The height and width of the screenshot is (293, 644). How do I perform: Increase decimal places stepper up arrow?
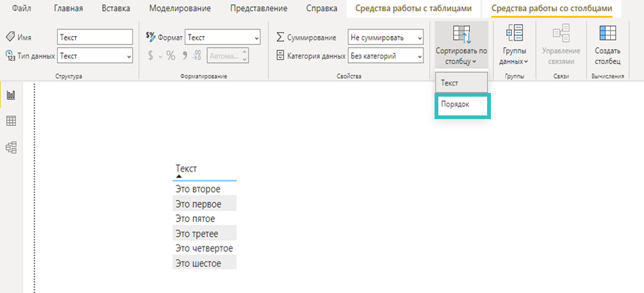245,52
